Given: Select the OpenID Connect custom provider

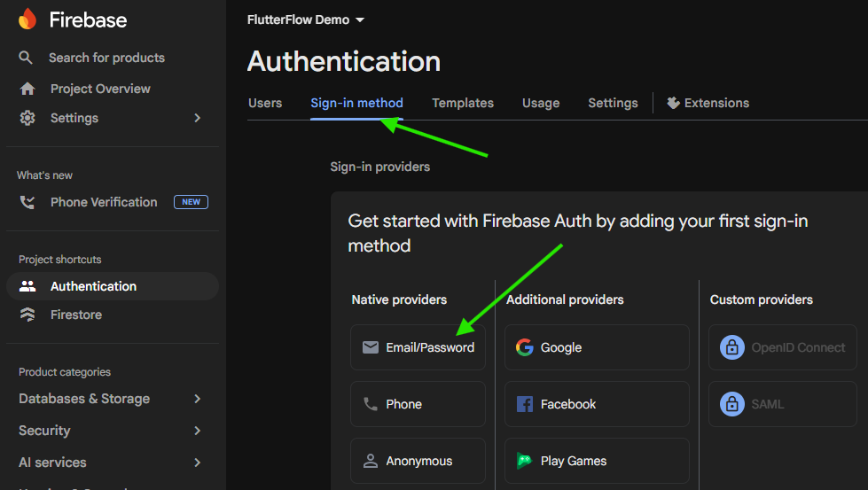Looking at the screenshot, I should pos(783,347).
